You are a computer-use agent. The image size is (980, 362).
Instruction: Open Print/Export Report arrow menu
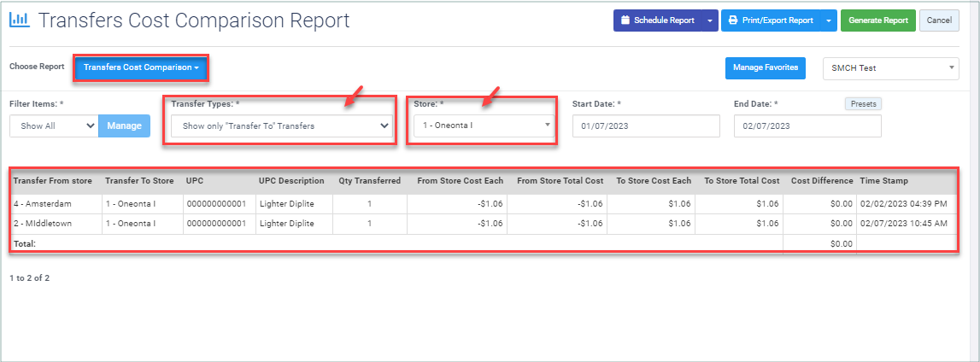point(829,20)
